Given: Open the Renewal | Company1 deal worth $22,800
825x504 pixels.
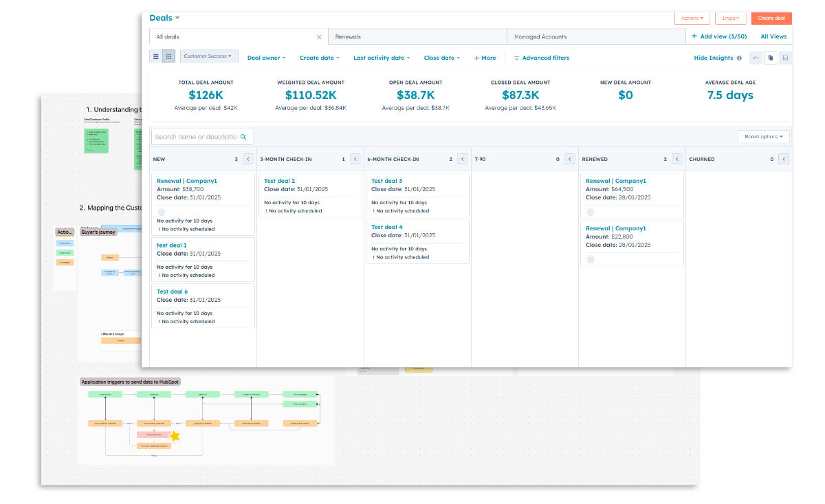Looking at the screenshot, I should tap(616, 228).
